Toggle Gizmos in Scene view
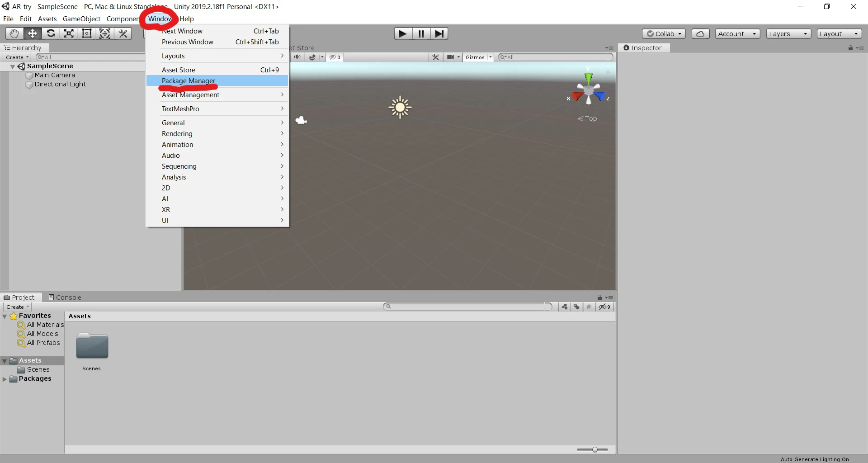 (475, 57)
